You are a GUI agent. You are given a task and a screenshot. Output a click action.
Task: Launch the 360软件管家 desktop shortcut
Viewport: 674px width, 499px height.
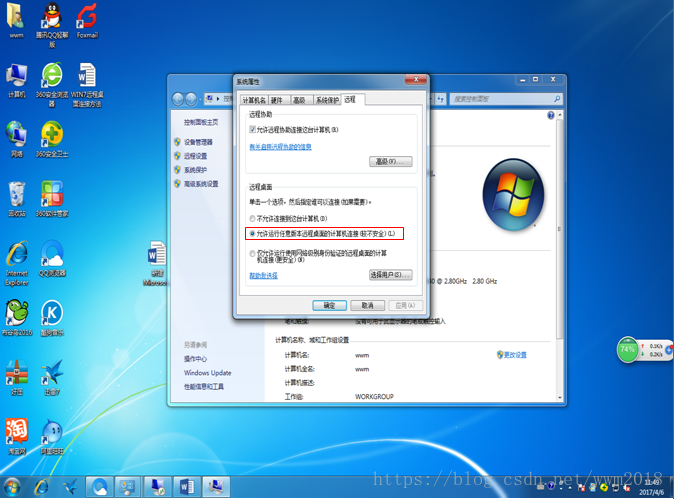pos(52,199)
